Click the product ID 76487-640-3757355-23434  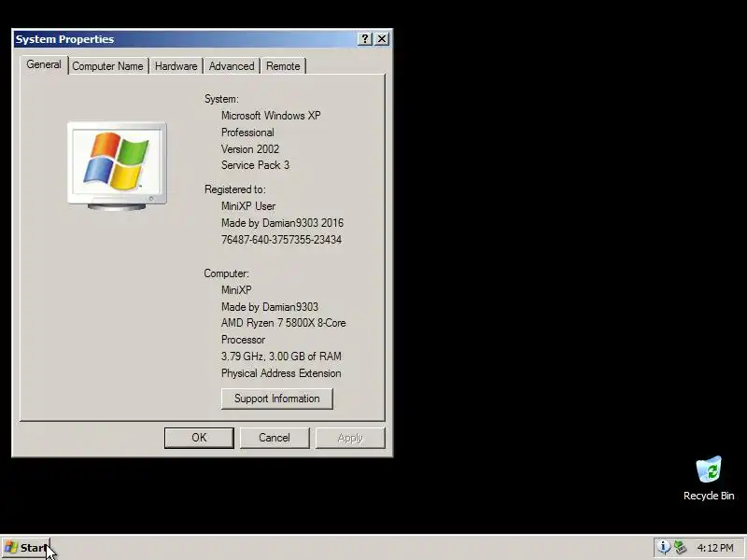pyautogui.click(x=281, y=240)
